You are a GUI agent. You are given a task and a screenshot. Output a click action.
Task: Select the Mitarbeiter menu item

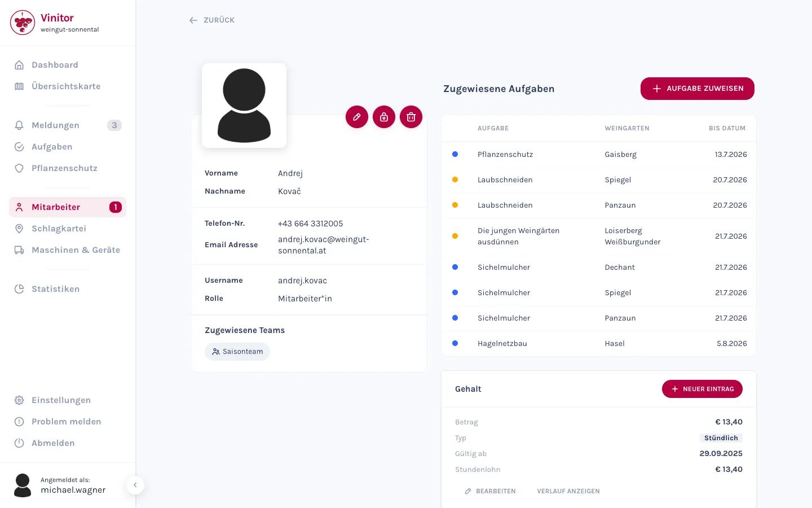68,207
